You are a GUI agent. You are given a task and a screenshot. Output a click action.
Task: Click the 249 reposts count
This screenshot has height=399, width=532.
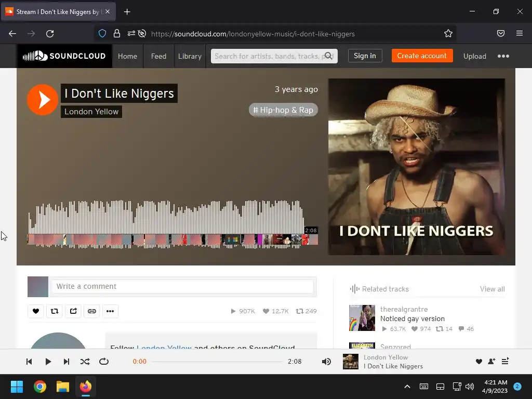coord(307,311)
